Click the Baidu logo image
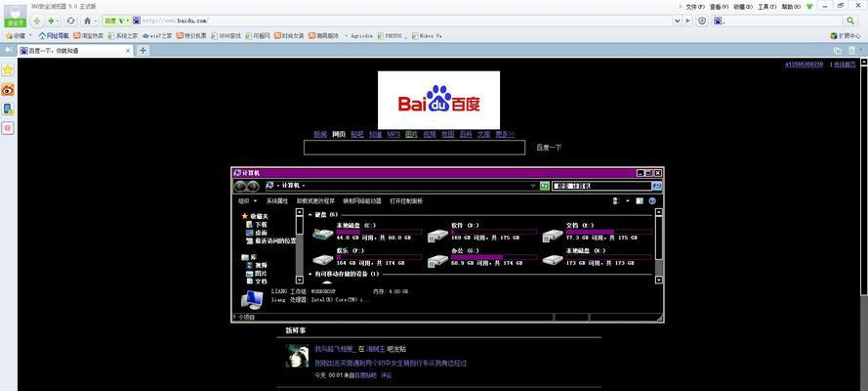Image resolution: width=868 pixels, height=391 pixels. click(438, 100)
